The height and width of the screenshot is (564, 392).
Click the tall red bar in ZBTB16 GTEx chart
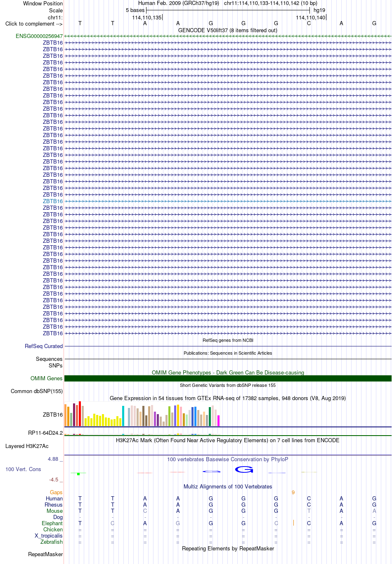coord(80,413)
